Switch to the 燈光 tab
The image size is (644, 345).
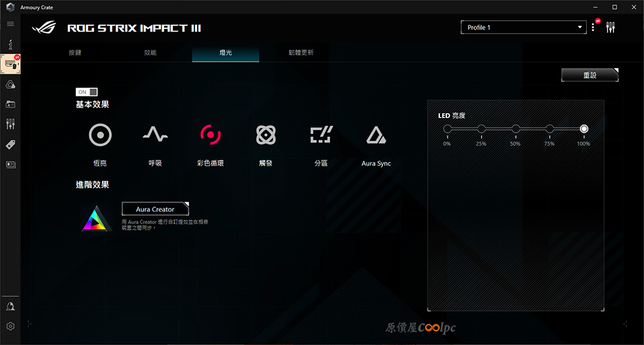click(x=225, y=54)
